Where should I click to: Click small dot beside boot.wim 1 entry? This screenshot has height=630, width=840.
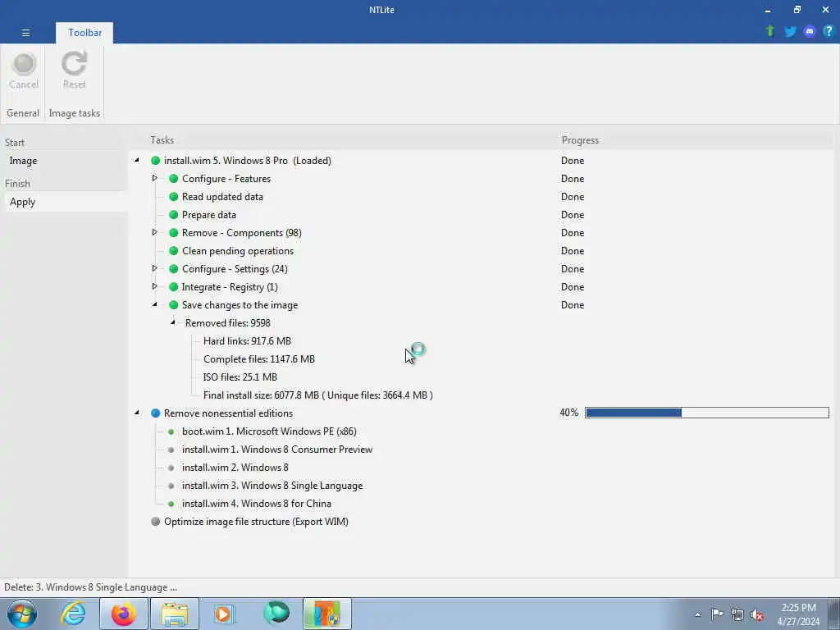coord(171,431)
